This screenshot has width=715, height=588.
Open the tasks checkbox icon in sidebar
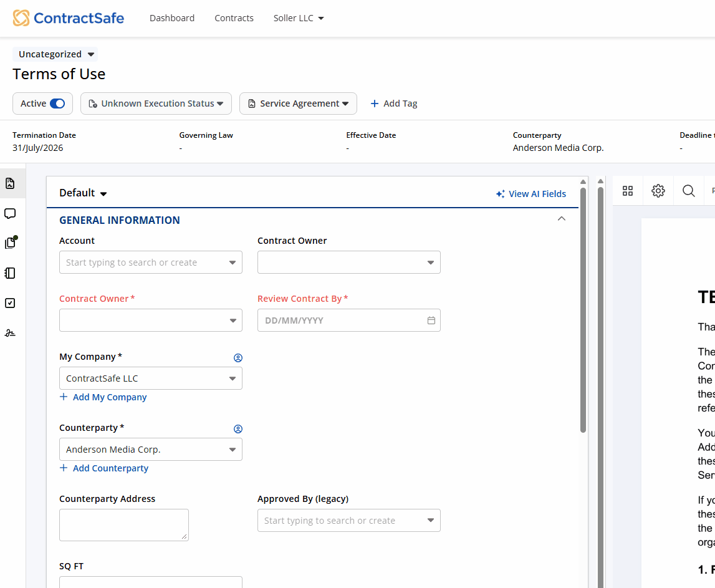point(10,303)
